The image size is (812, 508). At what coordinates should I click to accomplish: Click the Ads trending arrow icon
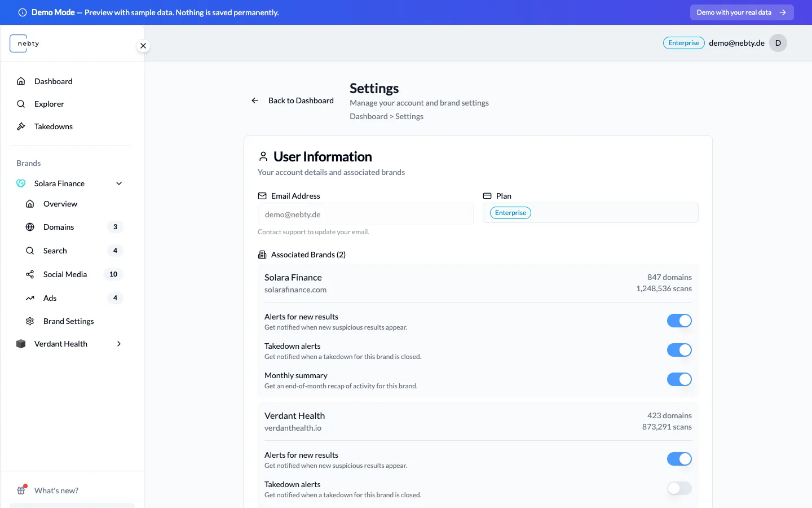tap(30, 298)
